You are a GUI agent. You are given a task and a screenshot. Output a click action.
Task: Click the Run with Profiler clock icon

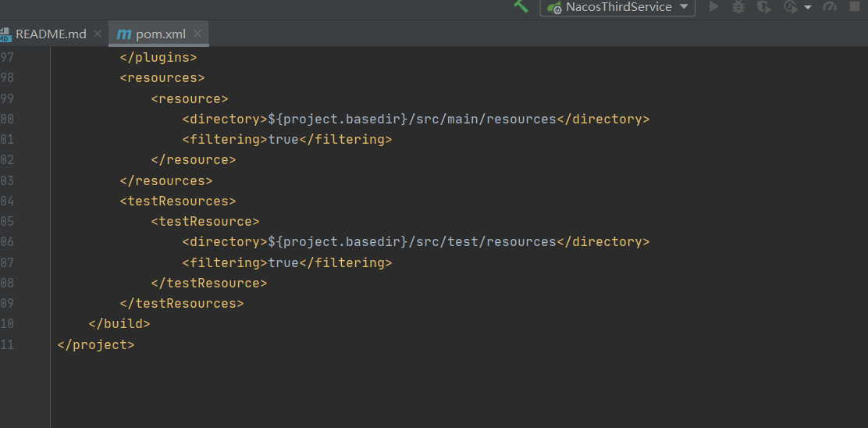coord(790,7)
